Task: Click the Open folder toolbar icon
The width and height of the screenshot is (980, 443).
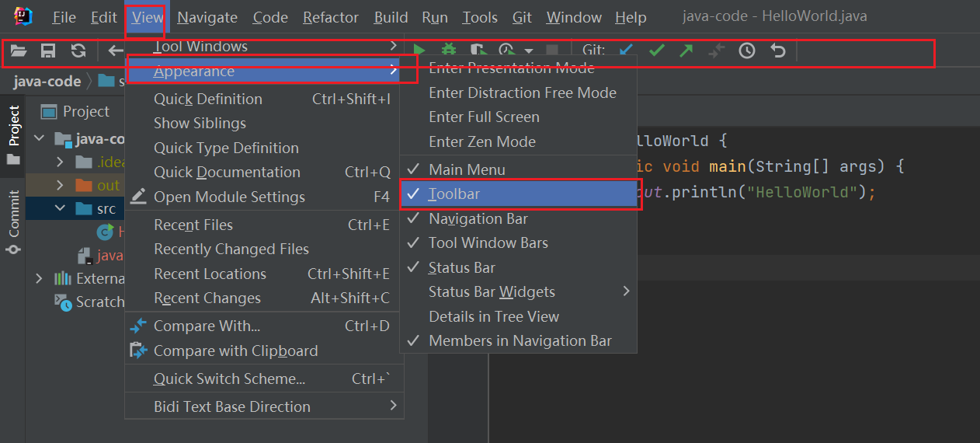Action: click(x=19, y=51)
